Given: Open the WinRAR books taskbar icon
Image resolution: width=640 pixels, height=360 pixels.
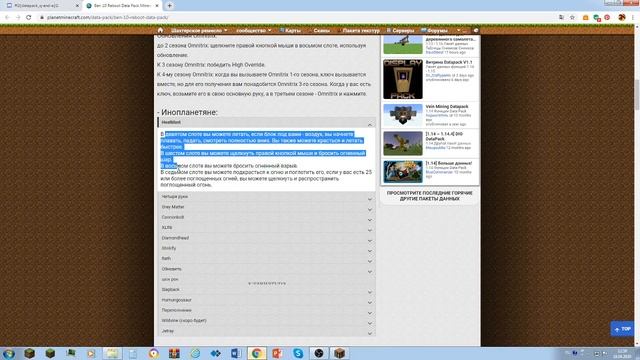Looking at the screenshot, I should [x=174, y=353].
